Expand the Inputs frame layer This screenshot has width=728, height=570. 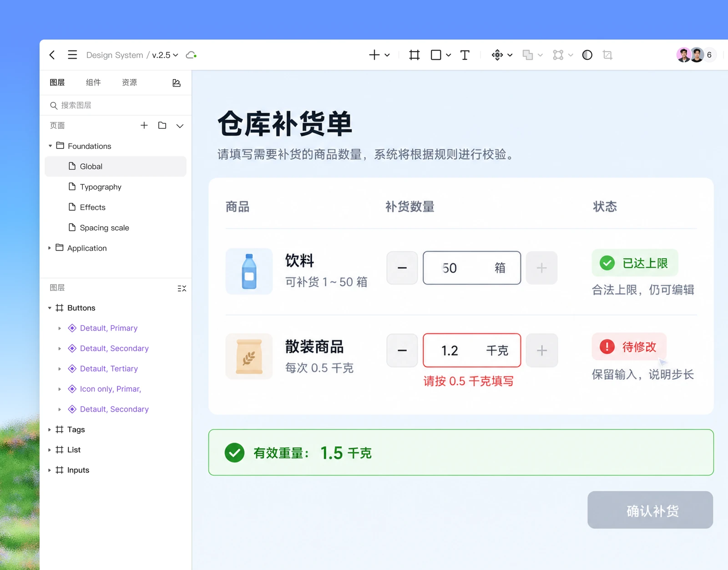(x=50, y=470)
